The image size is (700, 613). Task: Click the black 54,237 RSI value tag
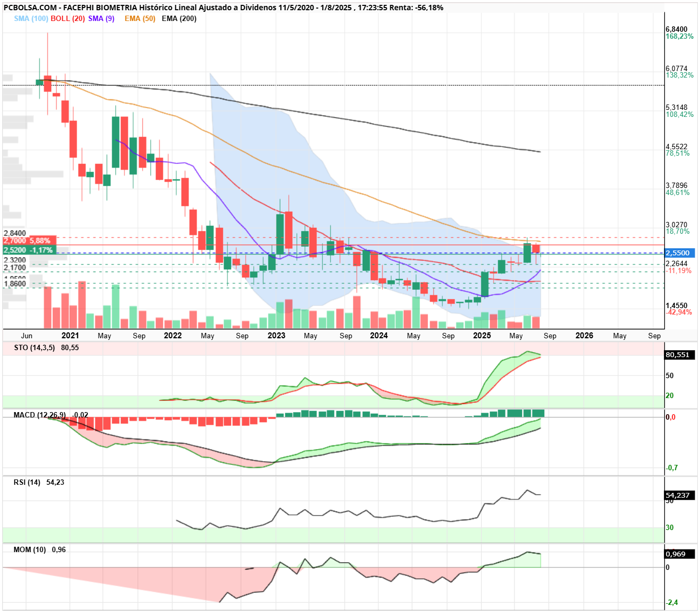680,495
